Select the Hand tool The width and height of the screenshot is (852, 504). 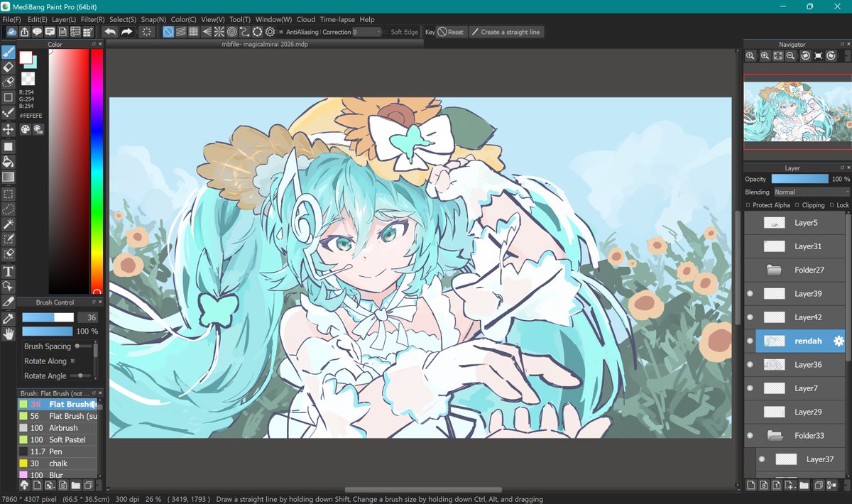coord(9,334)
